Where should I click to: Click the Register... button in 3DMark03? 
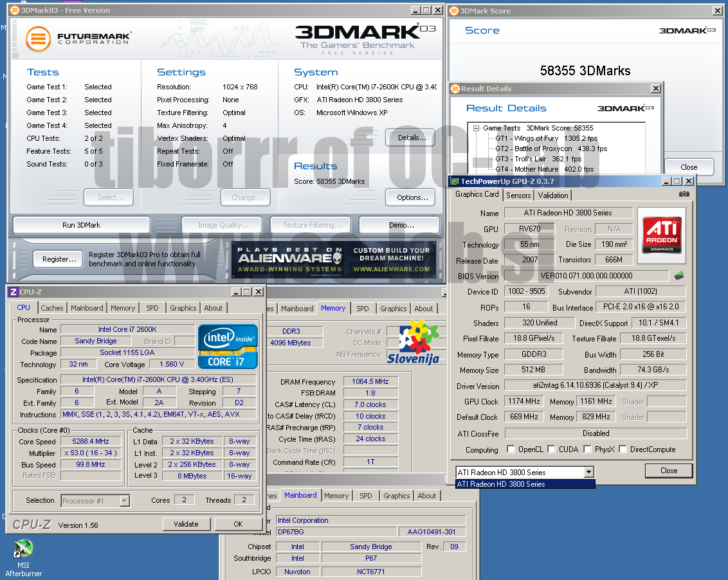[59, 259]
